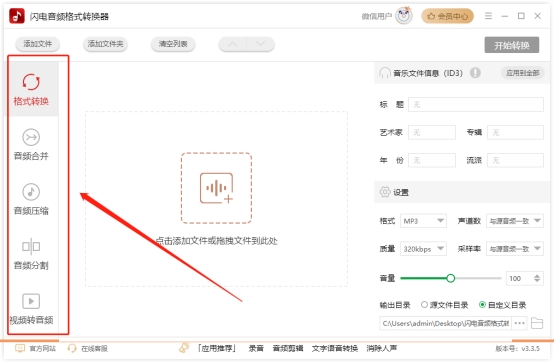
Task: Click the add-audio-file waveform icon in drop area
Action: pyautogui.click(x=216, y=188)
